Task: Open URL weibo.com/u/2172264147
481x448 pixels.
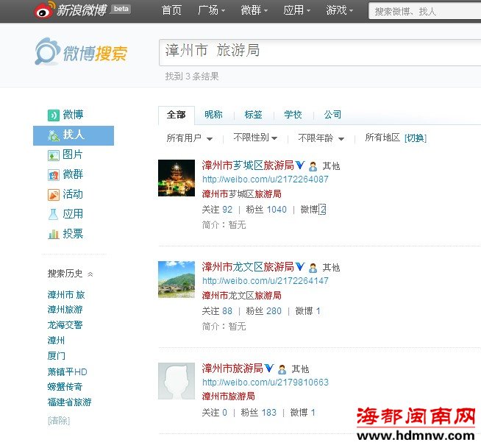Action: pos(266,281)
